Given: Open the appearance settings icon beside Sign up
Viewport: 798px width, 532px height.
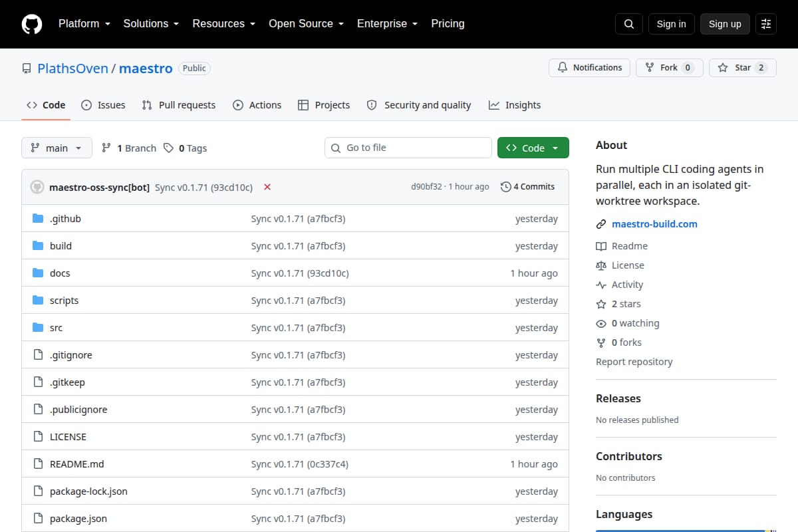Looking at the screenshot, I should coord(766,24).
